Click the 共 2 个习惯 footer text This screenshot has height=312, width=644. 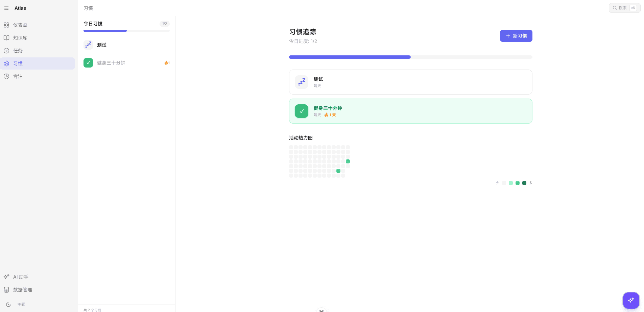[x=92, y=310]
